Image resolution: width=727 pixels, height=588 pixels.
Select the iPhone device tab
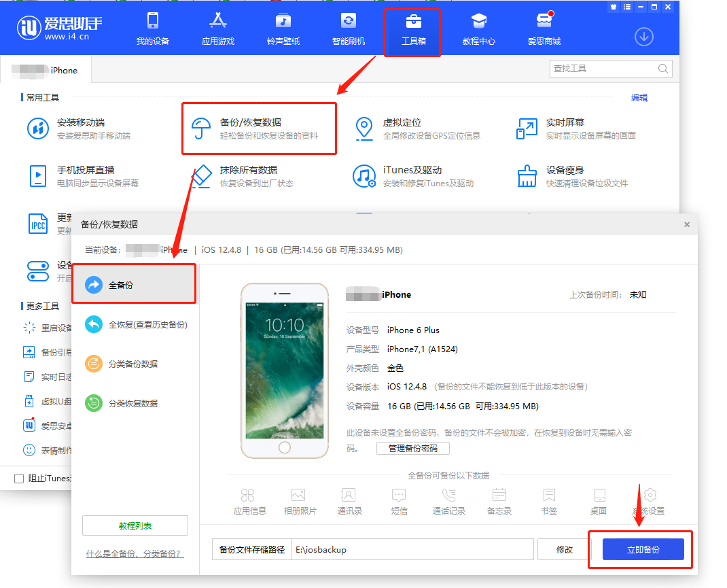coord(46,70)
